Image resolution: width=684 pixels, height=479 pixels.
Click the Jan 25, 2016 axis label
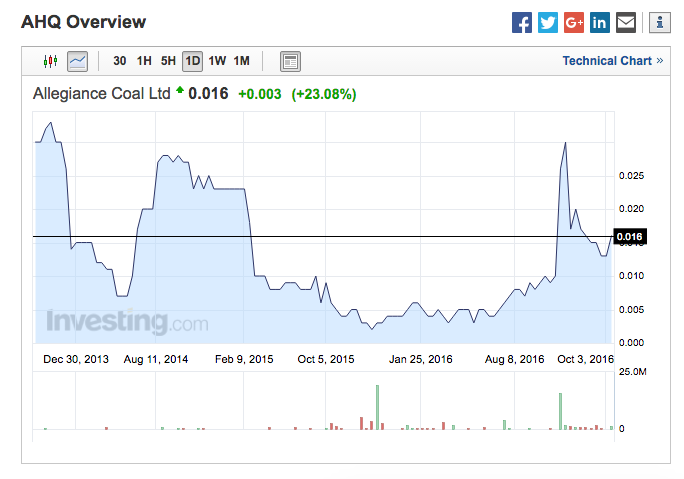(421, 359)
